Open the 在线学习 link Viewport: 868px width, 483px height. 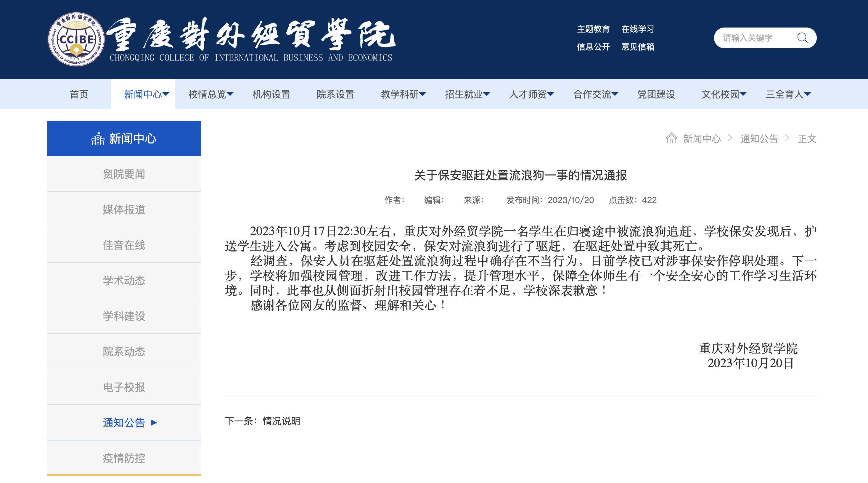pyautogui.click(x=638, y=29)
